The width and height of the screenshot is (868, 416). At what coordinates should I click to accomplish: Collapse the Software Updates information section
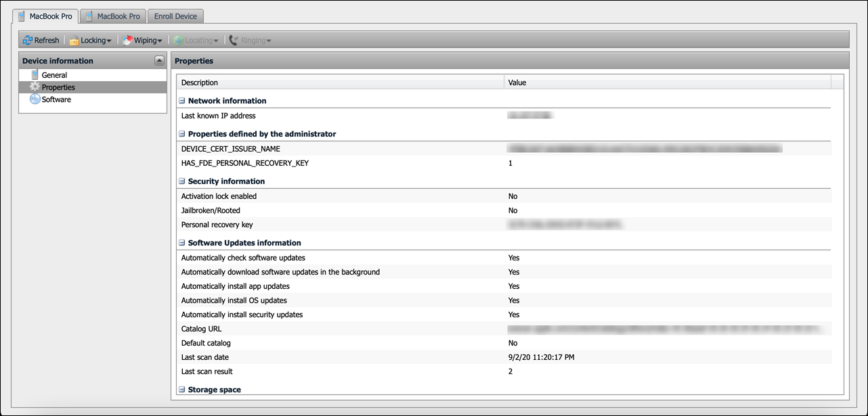(x=182, y=243)
